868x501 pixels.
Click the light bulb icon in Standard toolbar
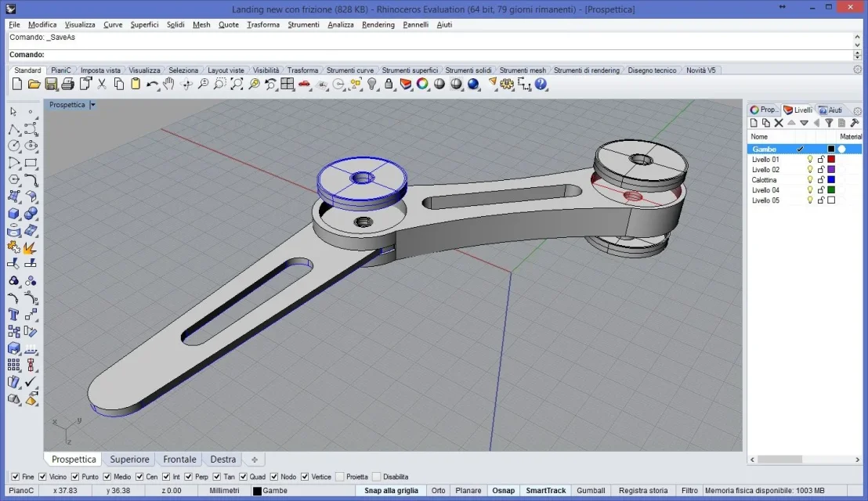(x=372, y=84)
